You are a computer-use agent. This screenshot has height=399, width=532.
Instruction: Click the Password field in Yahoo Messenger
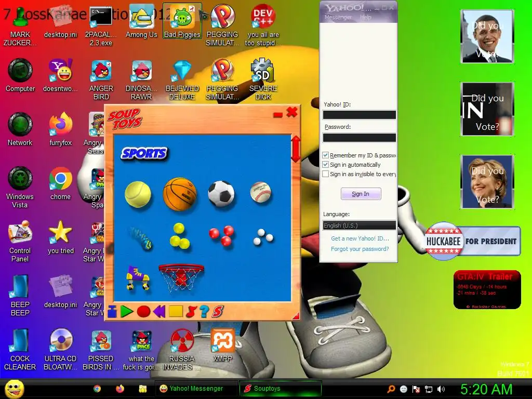click(x=360, y=137)
